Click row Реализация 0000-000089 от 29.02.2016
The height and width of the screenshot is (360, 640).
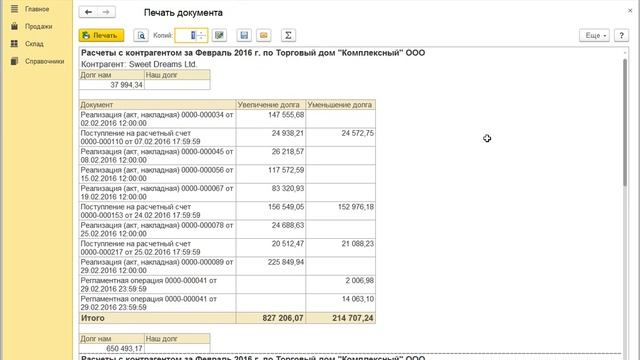tap(158, 266)
